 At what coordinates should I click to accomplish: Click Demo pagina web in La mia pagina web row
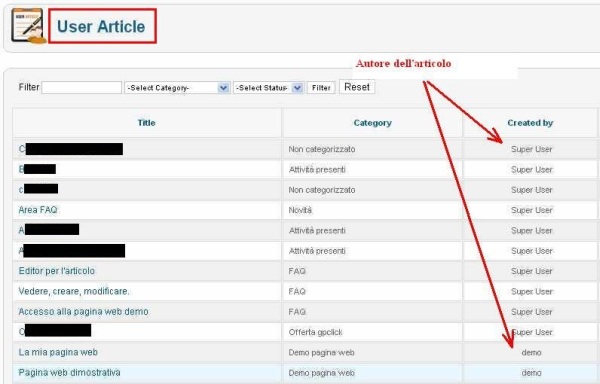[321, 352]
